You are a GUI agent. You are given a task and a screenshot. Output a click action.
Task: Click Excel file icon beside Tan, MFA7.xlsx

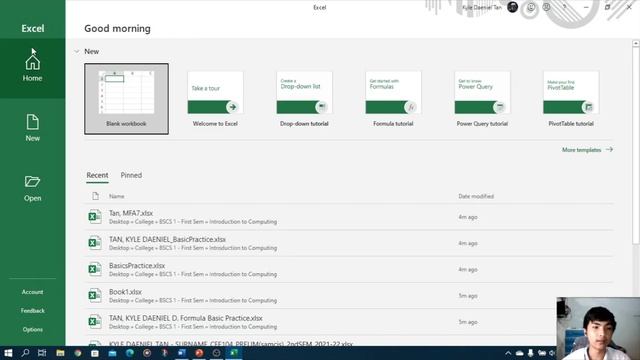pyautogui.click(x=95, y=217)
